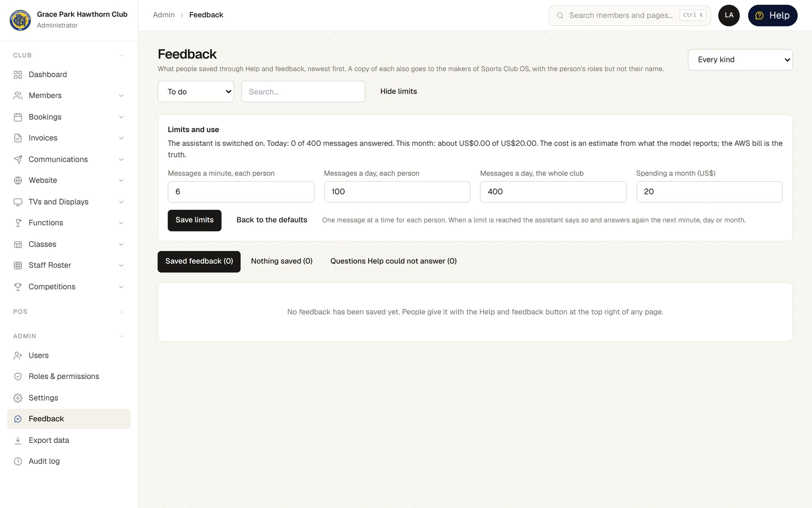Click Spending a month (US$) field

(709, 192)
